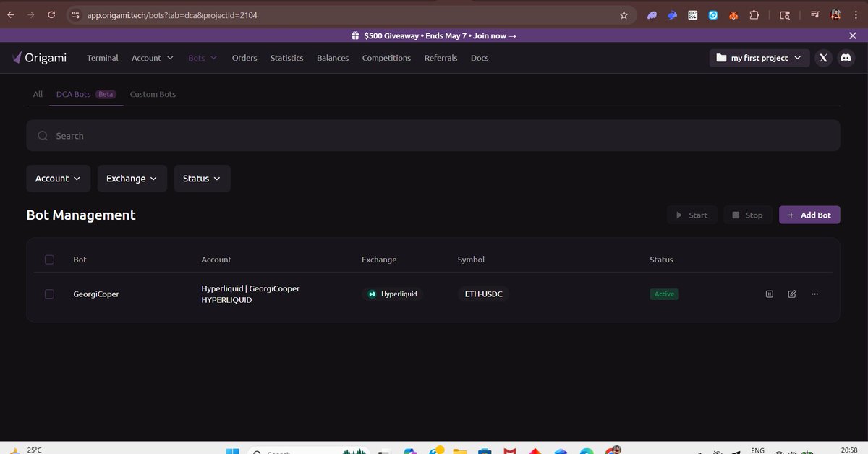Dismiss the $500 Giveaway banner
The height and width of the screenshot is (454, 868).
click(853, 35)
